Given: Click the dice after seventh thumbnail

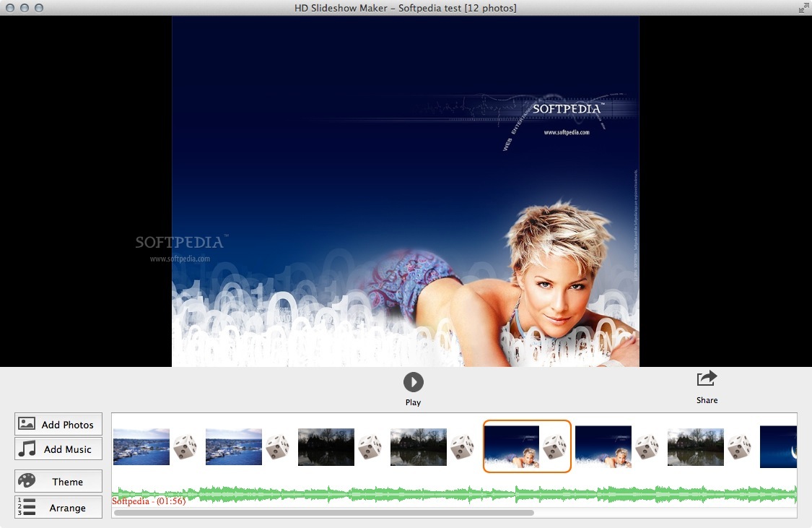Looking at the screenshot, I should 739,446.
